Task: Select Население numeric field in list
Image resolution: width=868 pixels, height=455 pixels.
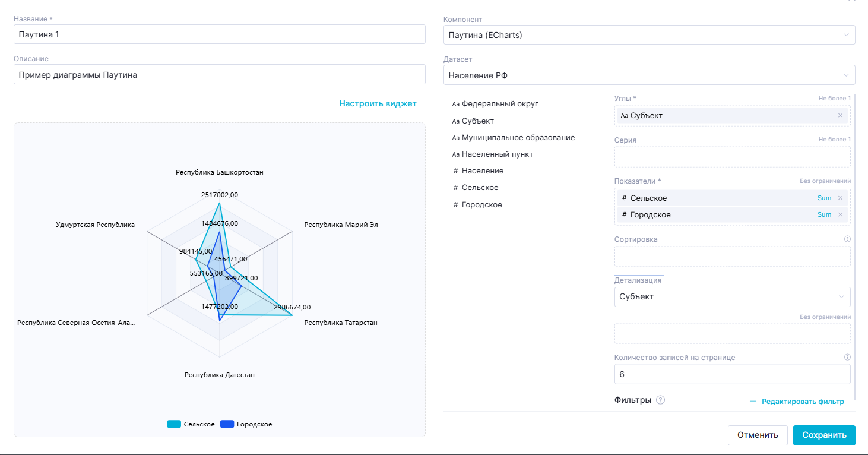Action: [x=482, y=171]
